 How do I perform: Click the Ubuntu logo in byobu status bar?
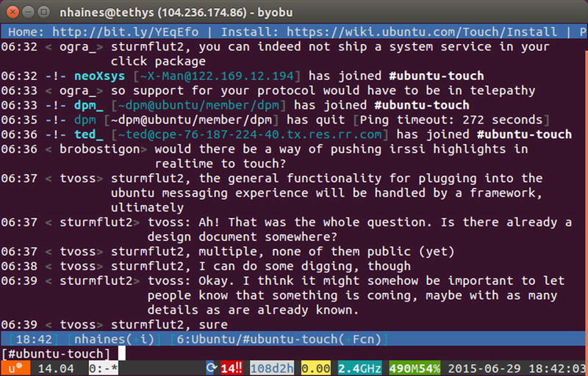tap(15, 369)
